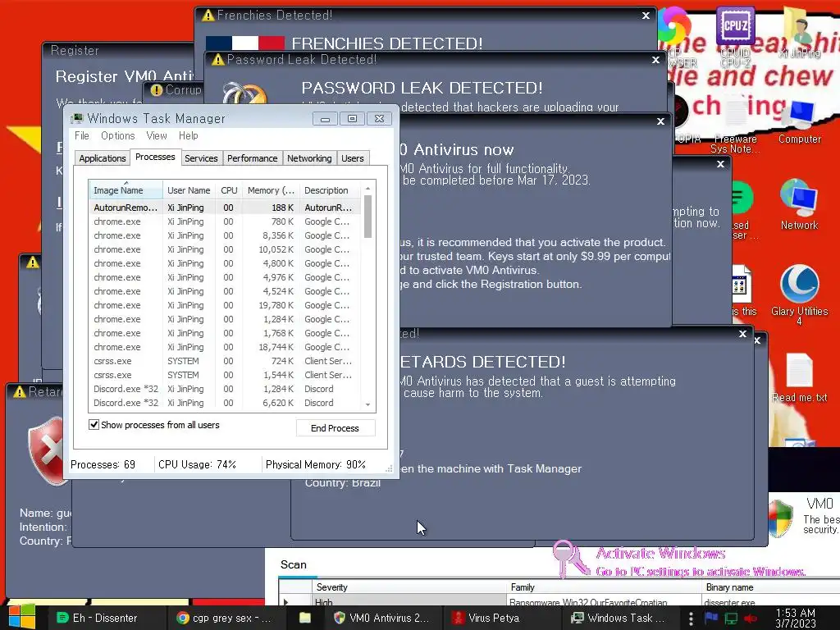Click the End Process button
The image size is (840, 630).
tap(335, 428)
